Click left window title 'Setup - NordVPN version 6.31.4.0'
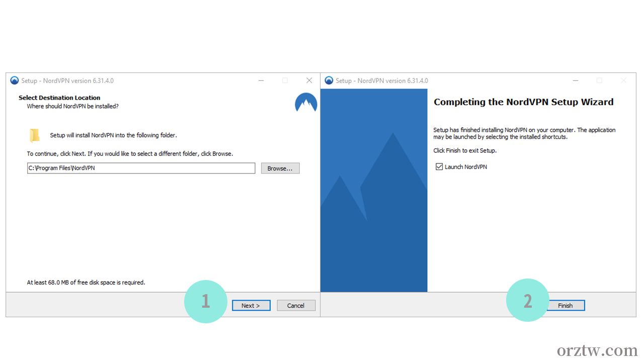Screen dimensions: 644x362 pos(67,80)
